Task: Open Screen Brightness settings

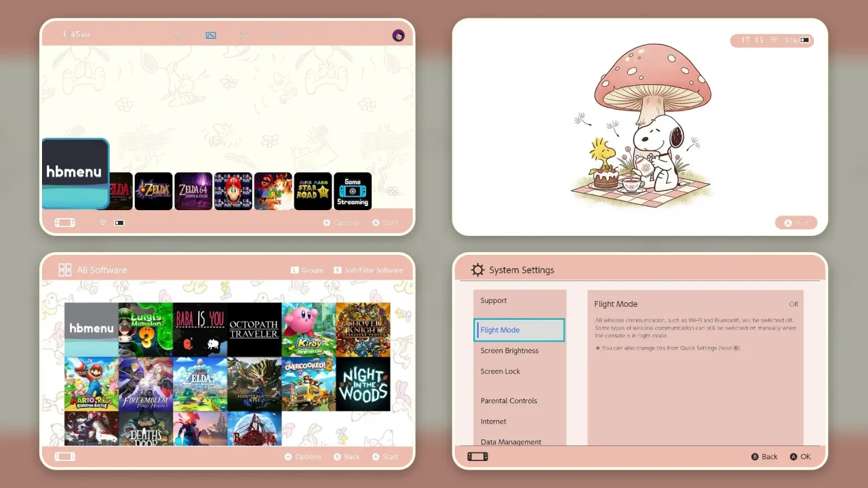Action: click(x=509, y=350)
